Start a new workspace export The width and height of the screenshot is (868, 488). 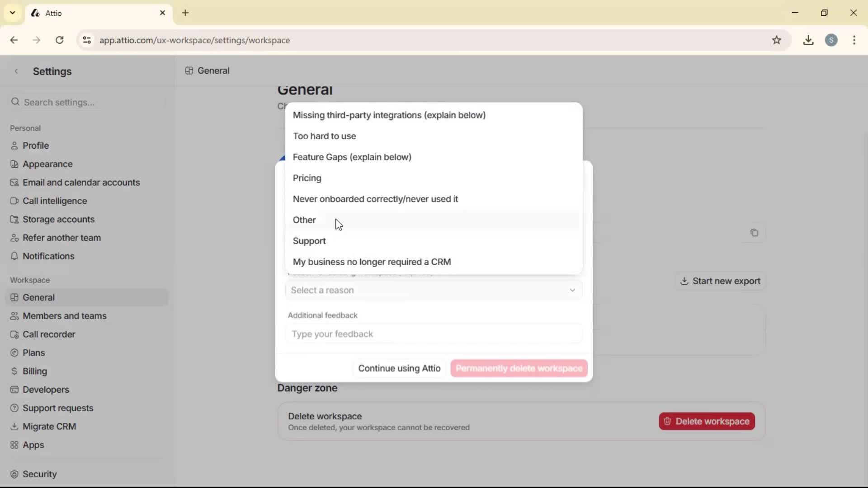click(720, 281)
